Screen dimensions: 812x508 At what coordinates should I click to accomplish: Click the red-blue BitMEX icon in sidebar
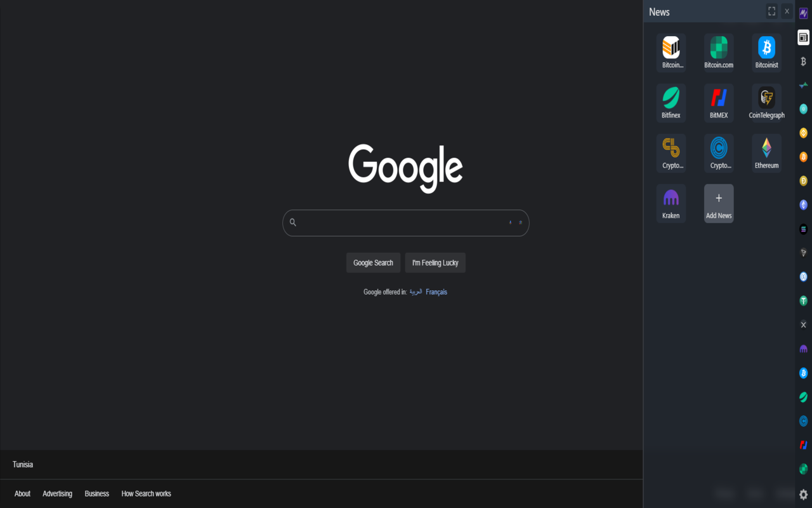tap(803, 445)
